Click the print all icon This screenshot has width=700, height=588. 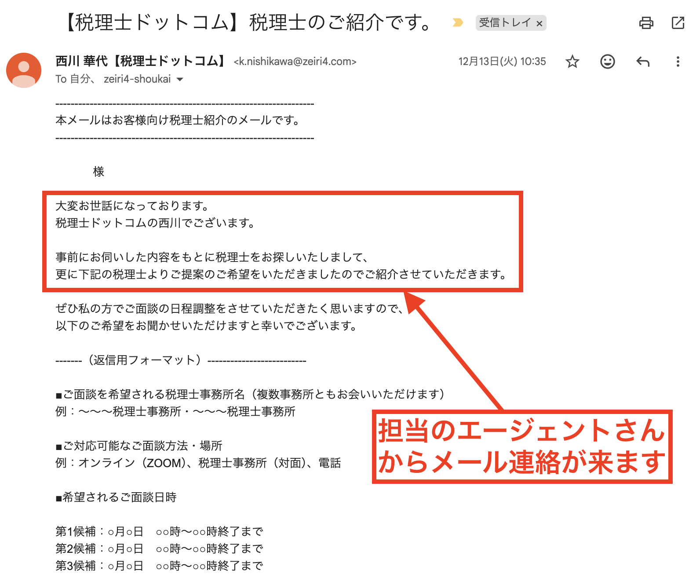coord(646,23)
